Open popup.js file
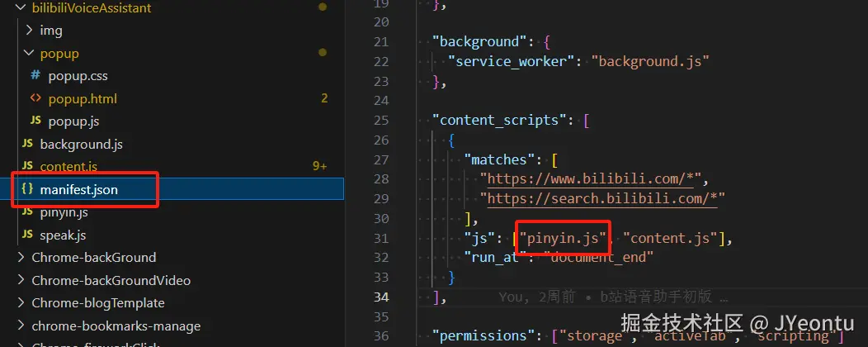This screenshot has width=868, height=347. coord(73,121)
